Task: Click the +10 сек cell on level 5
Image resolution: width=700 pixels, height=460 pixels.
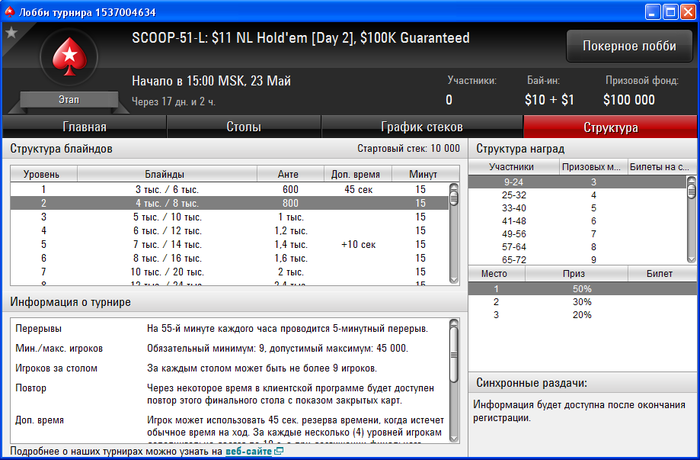Action: pyautogui.click(x=358, y=245)
